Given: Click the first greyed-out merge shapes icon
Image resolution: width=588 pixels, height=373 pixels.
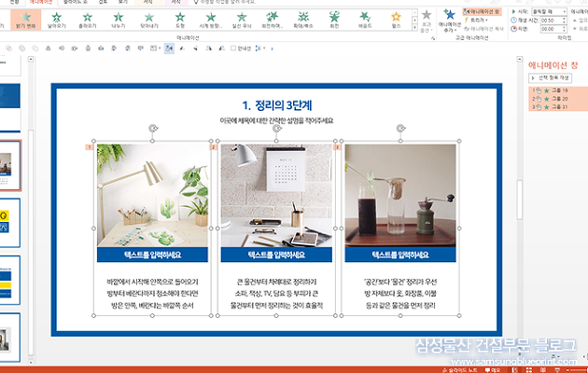Looking at the screenshot, I should click(x=9, y=48).
